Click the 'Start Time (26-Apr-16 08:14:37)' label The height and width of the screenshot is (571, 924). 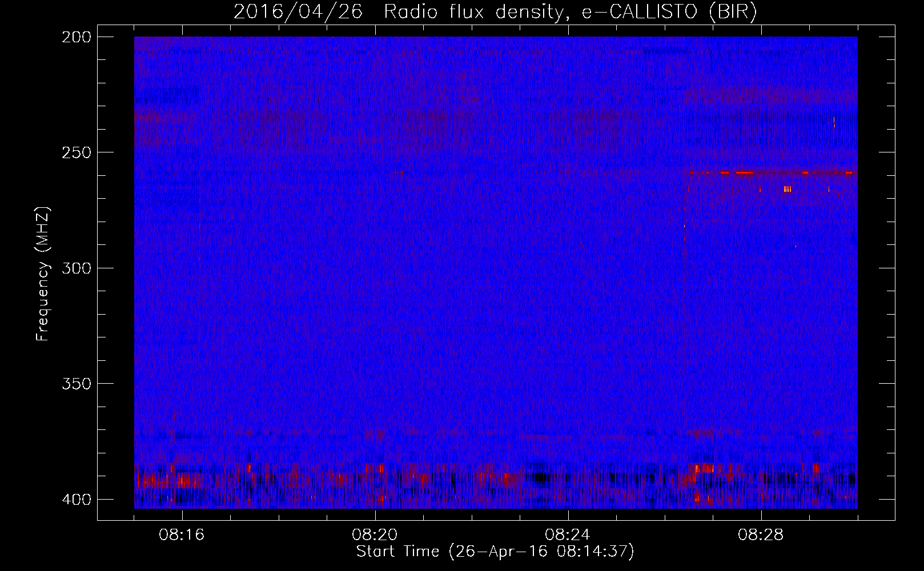[495, 552]
